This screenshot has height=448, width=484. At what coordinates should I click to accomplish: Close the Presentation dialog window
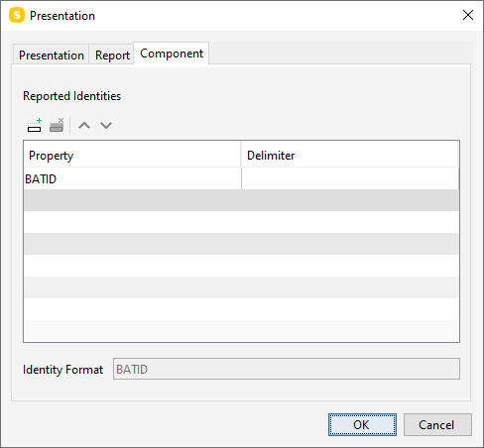pos(468,15)
